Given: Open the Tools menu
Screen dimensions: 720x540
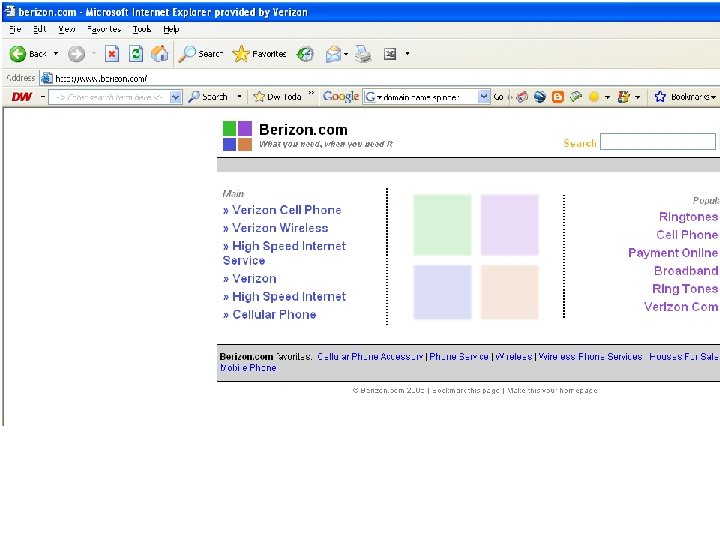Looking at the screenshot, I should [x=141, y=29].
